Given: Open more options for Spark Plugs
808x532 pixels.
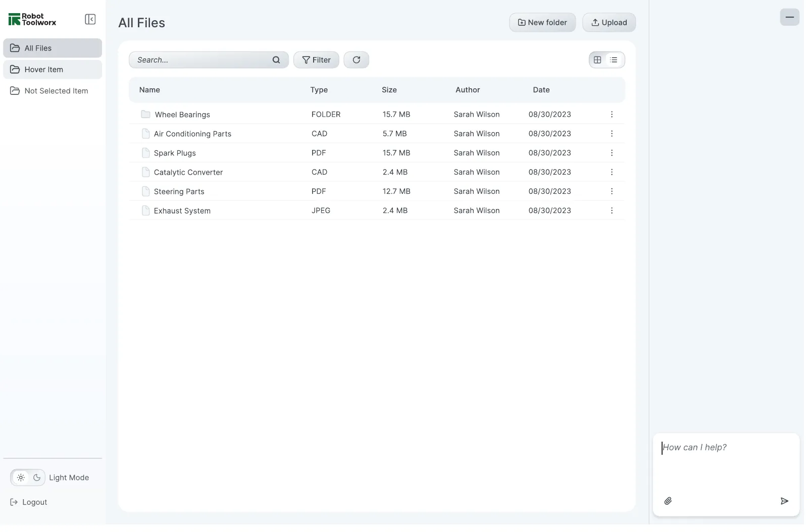Looking at the screenshot, I should pyautogui.click(x=612, y=152).
